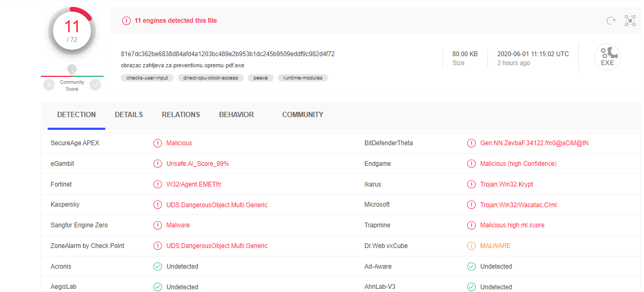Click the EXE file type icon
This screenshot has height=292, width=644.
pos(607,57)
